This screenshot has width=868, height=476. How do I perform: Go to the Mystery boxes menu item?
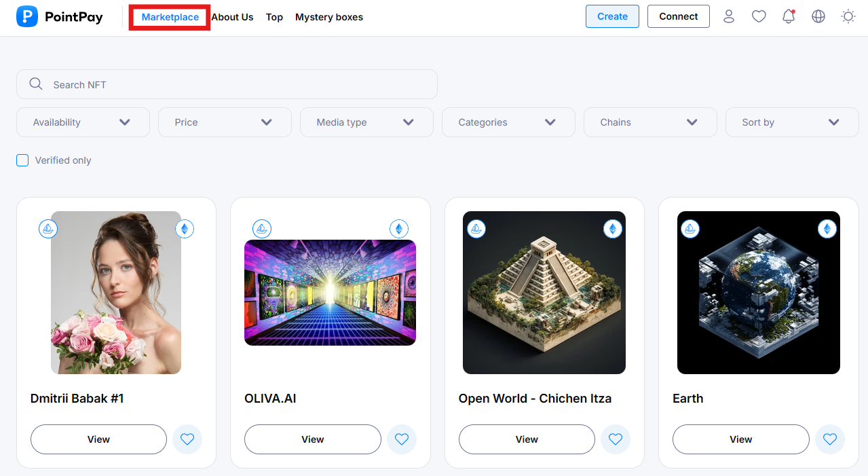coord(329,17)
